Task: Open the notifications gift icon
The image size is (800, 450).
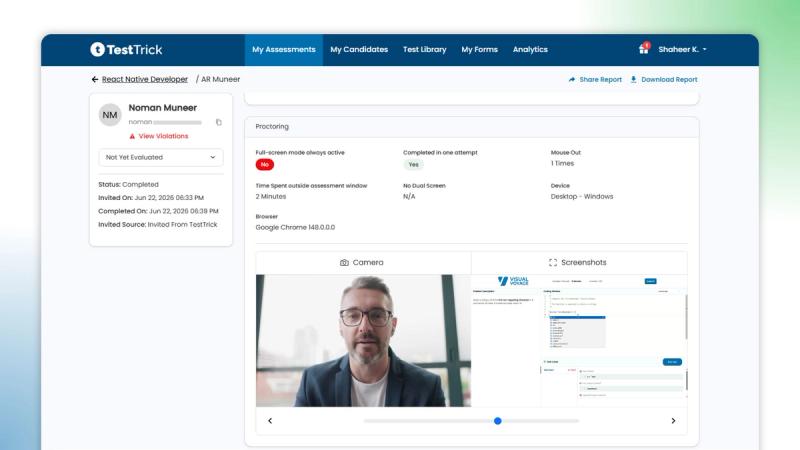Action: [x=644, y=49]
